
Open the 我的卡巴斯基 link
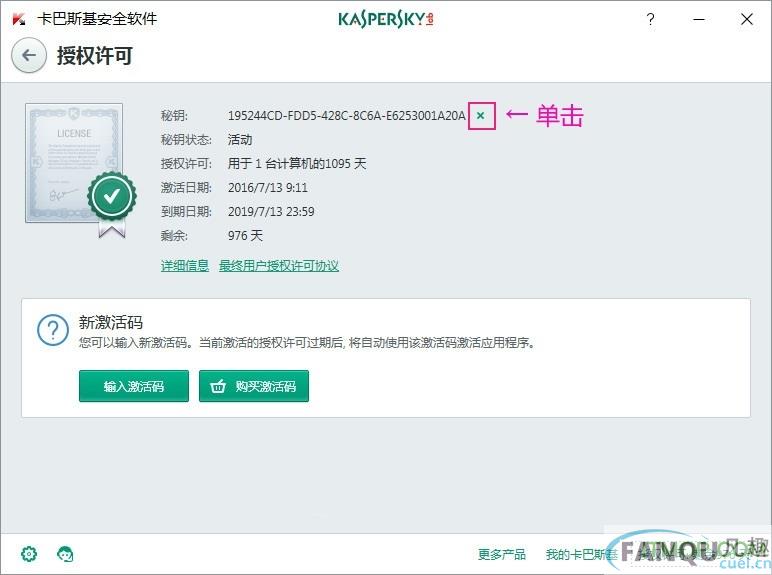pyautogui.click(x=581, y=554)
